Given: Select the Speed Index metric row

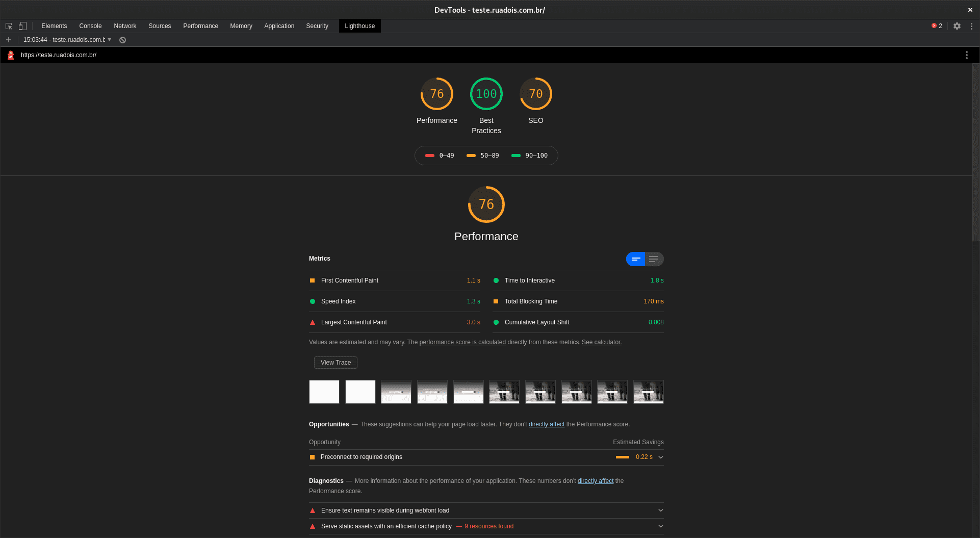Looking at the screenshot, I should tap(395, 301).
